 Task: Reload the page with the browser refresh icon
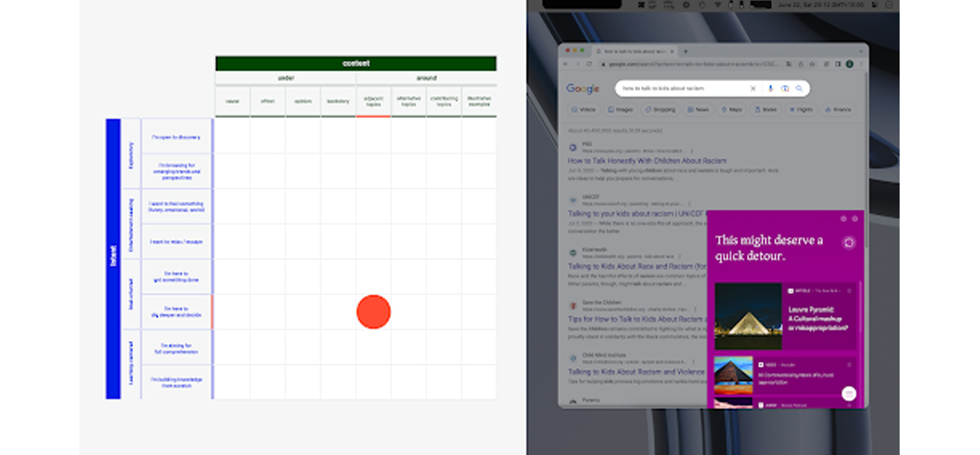pos(589,64)
